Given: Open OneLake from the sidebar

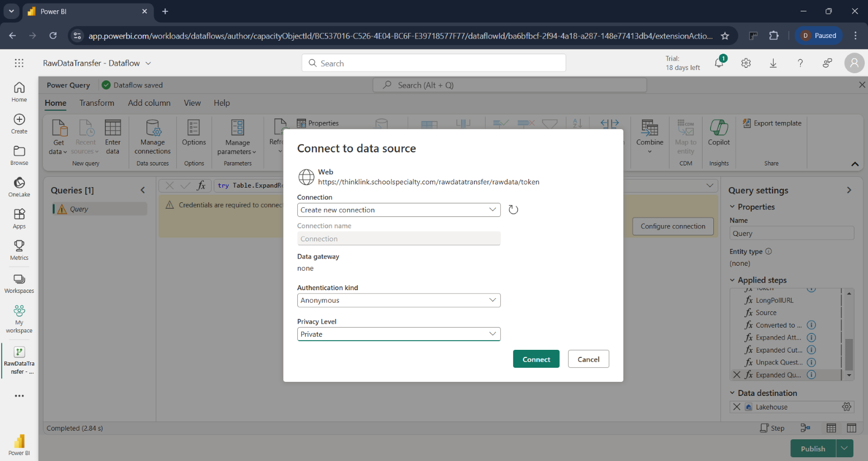Looking at the screenshot, I should pos(19,187).
